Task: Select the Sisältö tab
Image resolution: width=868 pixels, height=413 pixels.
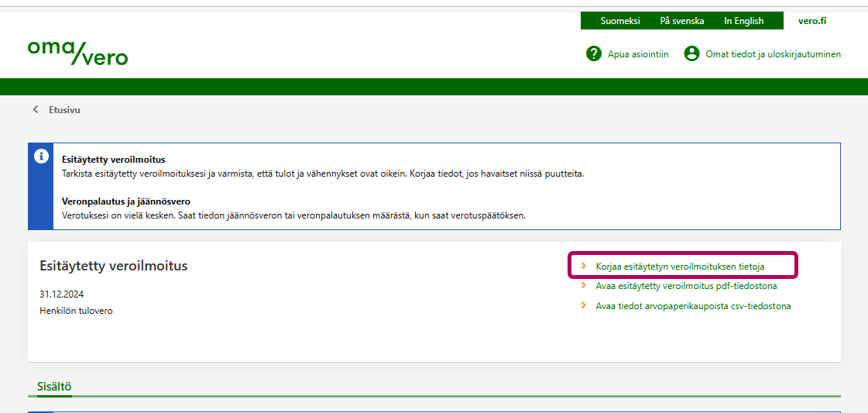Action: pyautogui.click(x=54, y=386)
